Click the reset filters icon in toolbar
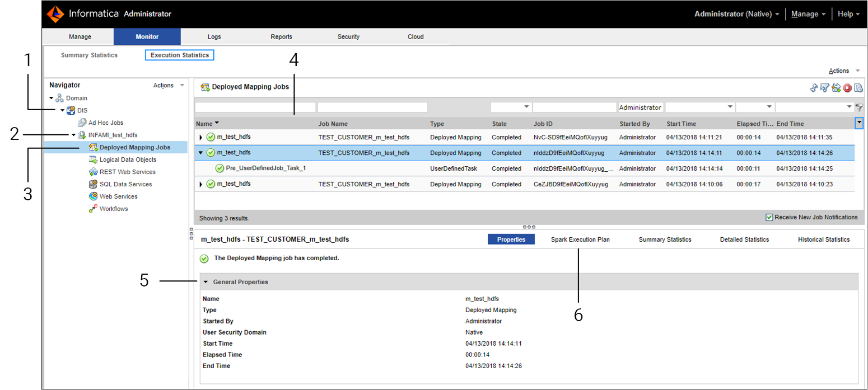868x390 pixels. (x=825, y=88)
